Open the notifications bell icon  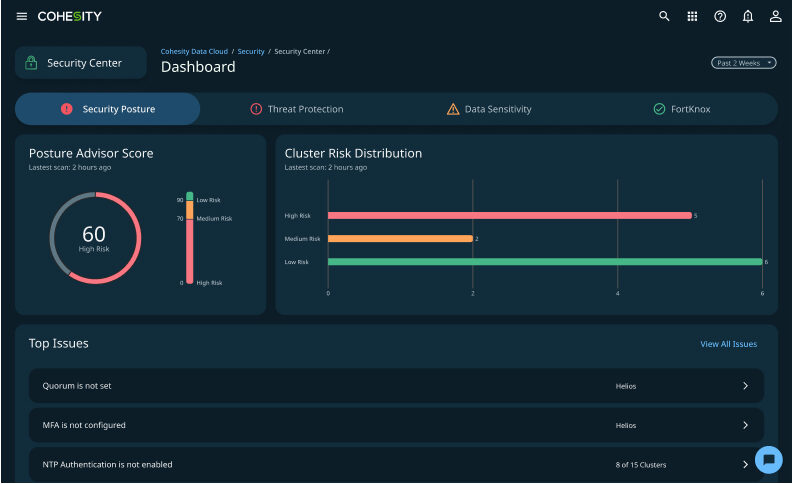tap(748, 16)
